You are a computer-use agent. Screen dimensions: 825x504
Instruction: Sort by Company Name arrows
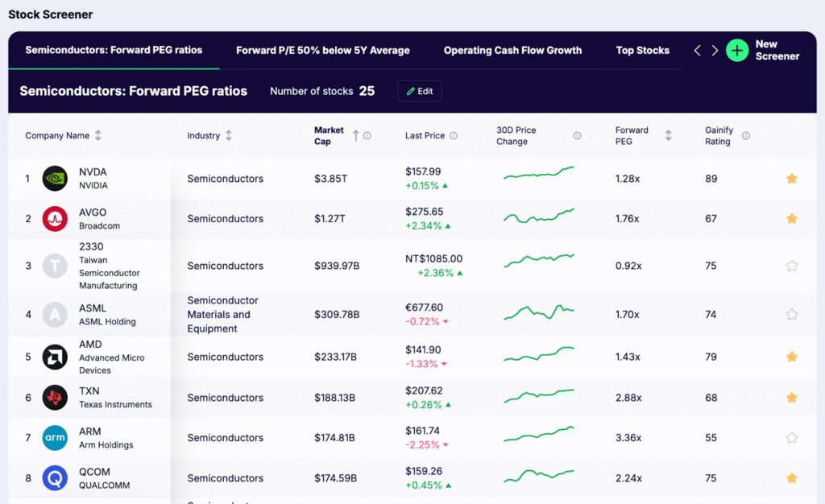click(x=97, y=135)
